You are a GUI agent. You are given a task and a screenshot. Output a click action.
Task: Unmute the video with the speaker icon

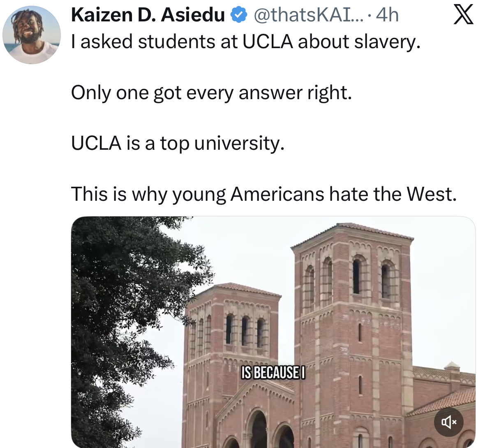pyautogui.click(x=448, y=422)
